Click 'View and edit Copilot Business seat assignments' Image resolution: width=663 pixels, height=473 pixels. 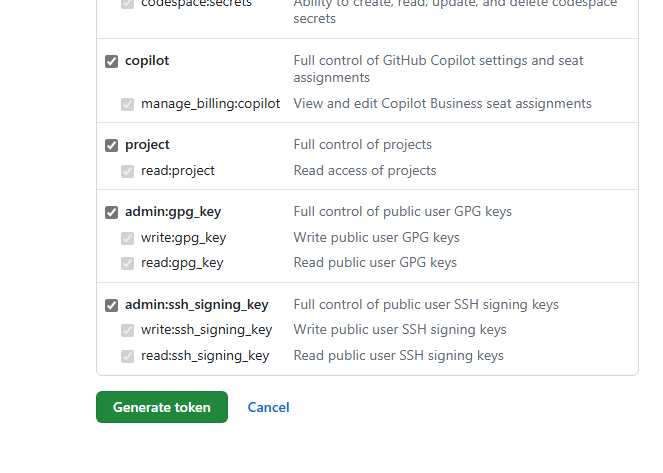[x=442, y=104]
